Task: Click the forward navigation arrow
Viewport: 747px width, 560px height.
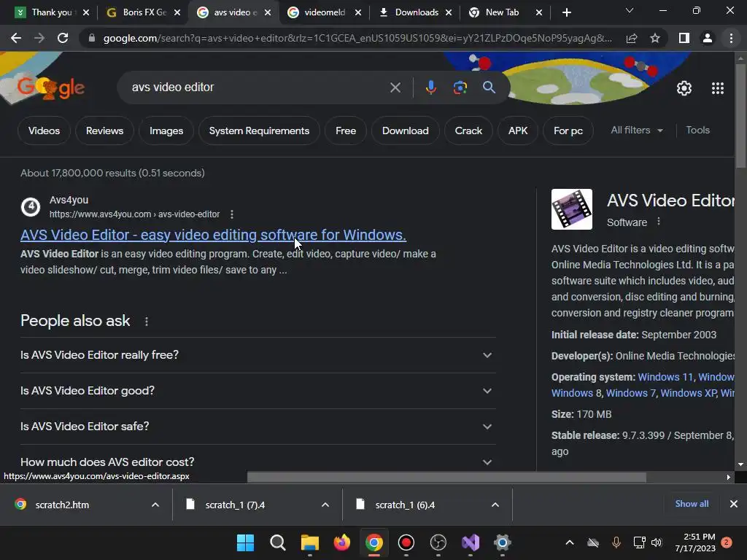Action: point(39,38)
